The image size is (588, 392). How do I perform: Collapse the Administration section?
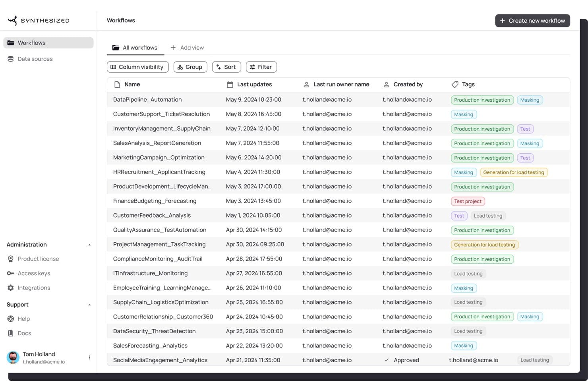tap(89, 245)
